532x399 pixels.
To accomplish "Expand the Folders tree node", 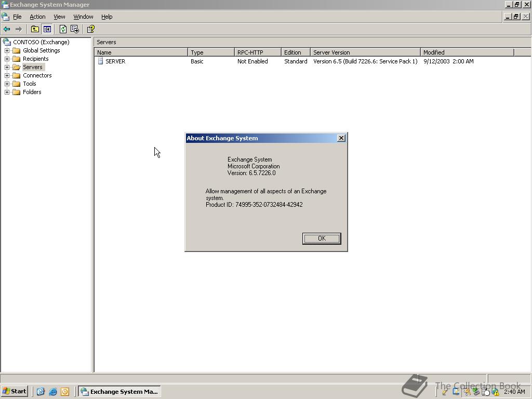I will [x=7, y=92].
